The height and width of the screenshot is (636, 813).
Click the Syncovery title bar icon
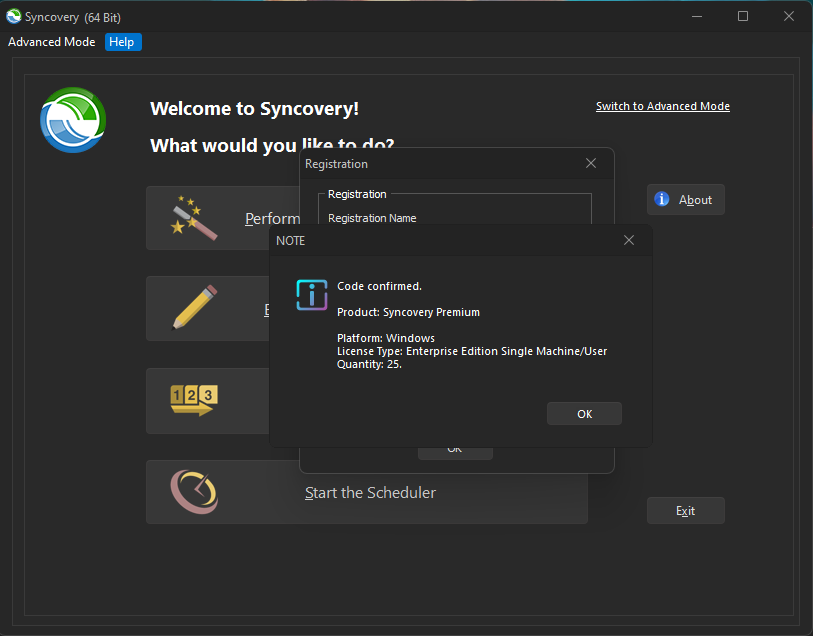(13, 17)
